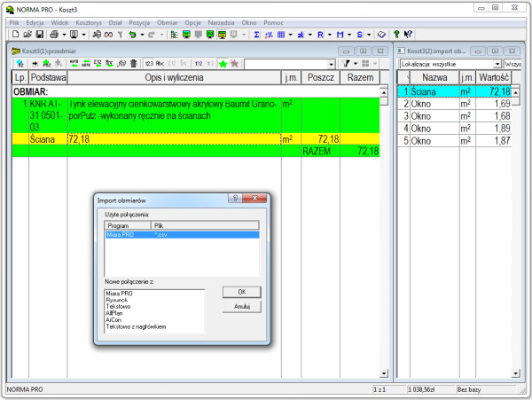This screenshot has width=532, height=400.
Task: Click the Sum (Σ) toolbar icon
Action: [257, 34]
